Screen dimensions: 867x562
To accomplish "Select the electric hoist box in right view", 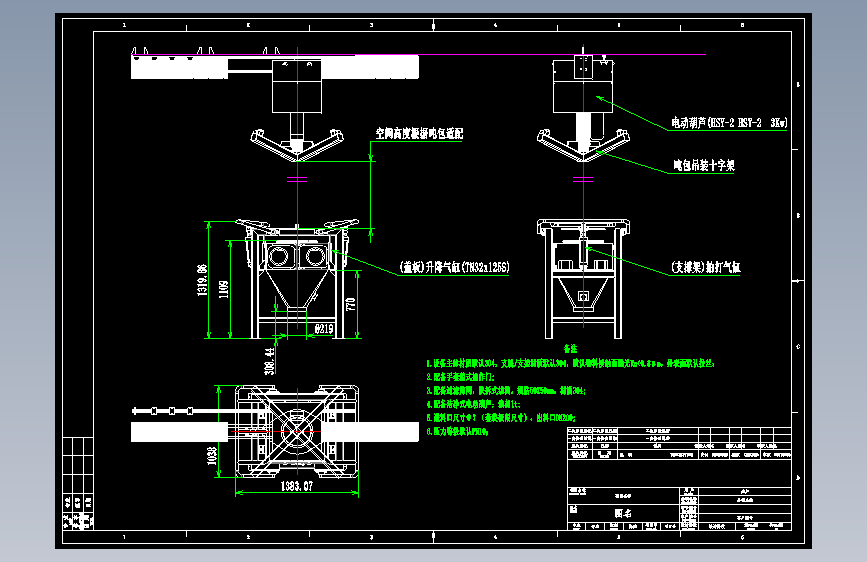I will click(x=583, y=87).
